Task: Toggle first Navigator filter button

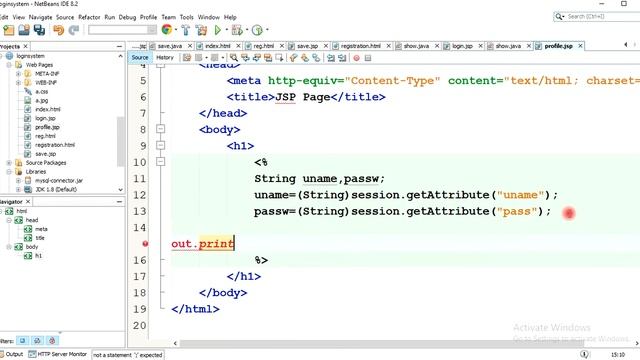Action: pos(22,340)
